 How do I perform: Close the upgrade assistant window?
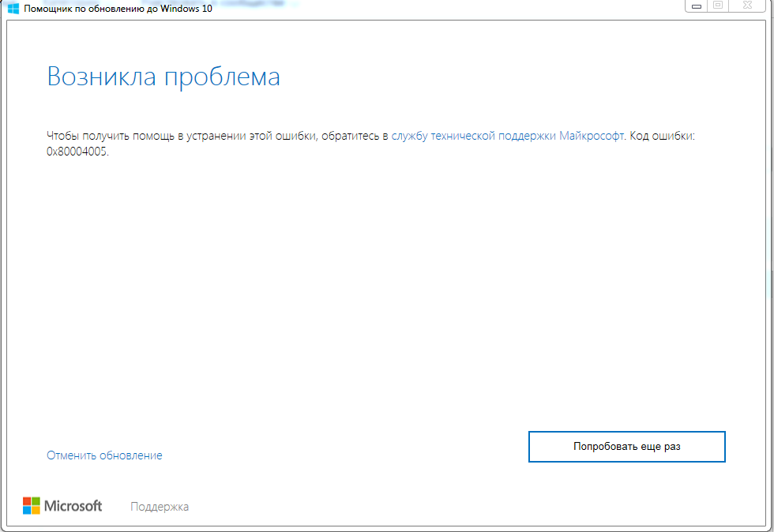[x=747, y=6]
